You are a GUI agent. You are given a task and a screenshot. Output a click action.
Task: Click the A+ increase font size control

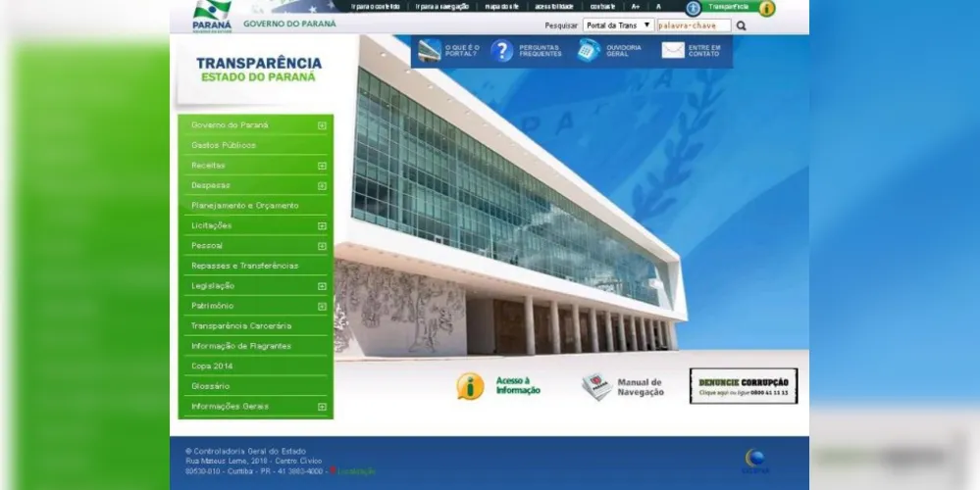(x=635, y=6)
